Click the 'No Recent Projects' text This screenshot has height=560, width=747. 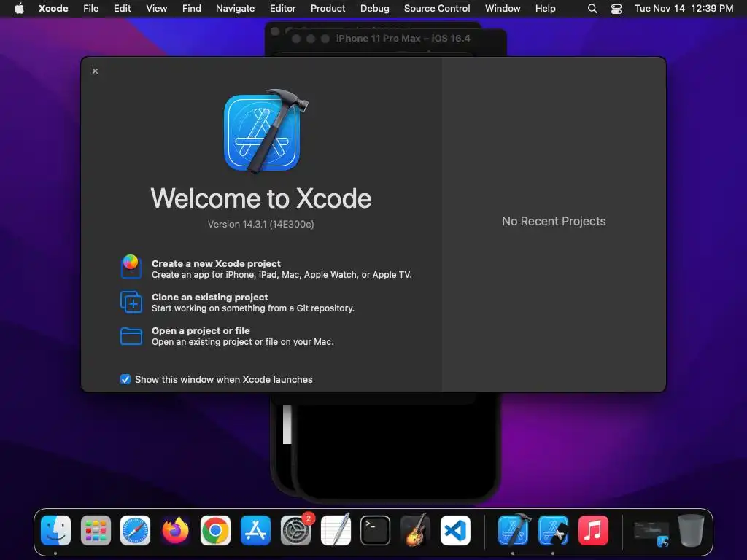click(x=554, y=221)
